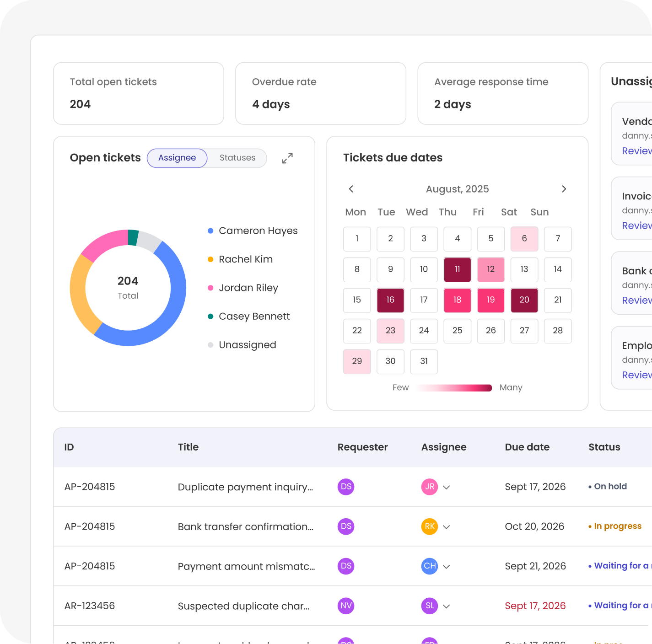Click the JR assignee avatar
The height and width of the screenshot is (644, 652).
(430, 487)
